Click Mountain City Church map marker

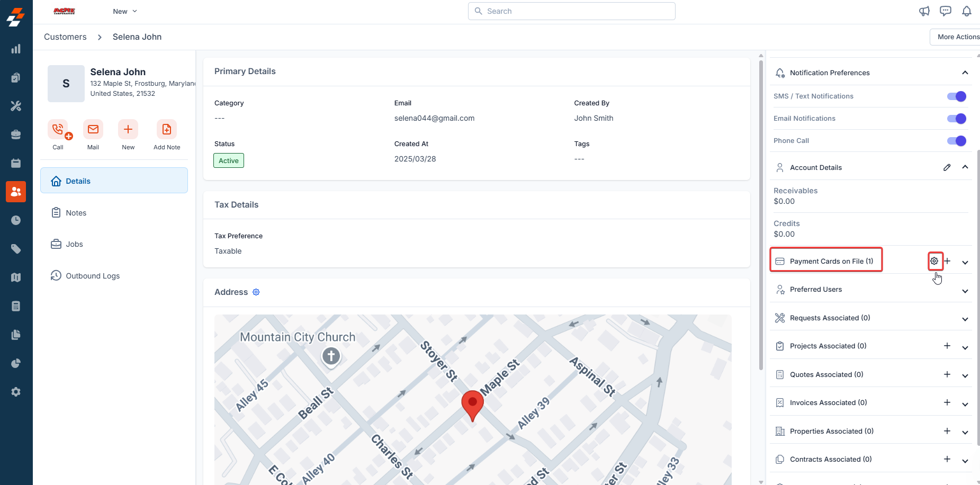pyautogui.click(x=331, y=356)
